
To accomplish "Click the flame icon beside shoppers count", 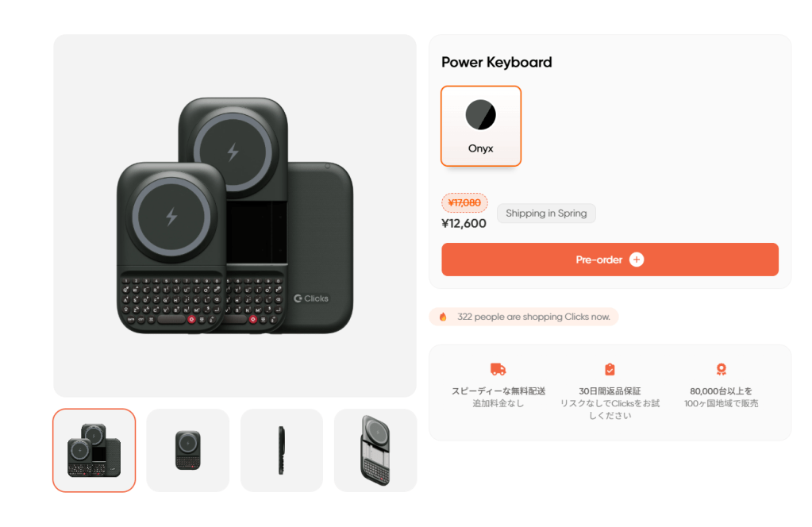I will point(443,317).
